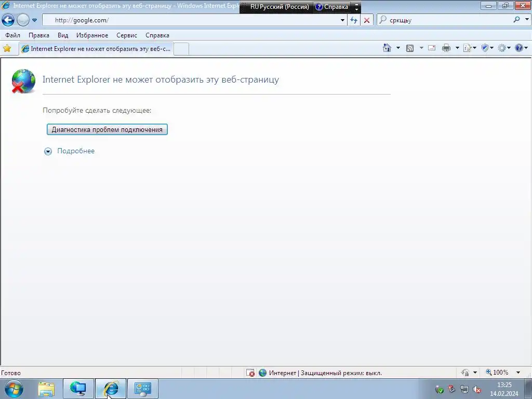
Task: Open the Вид menu
Action: coord(63,35)
